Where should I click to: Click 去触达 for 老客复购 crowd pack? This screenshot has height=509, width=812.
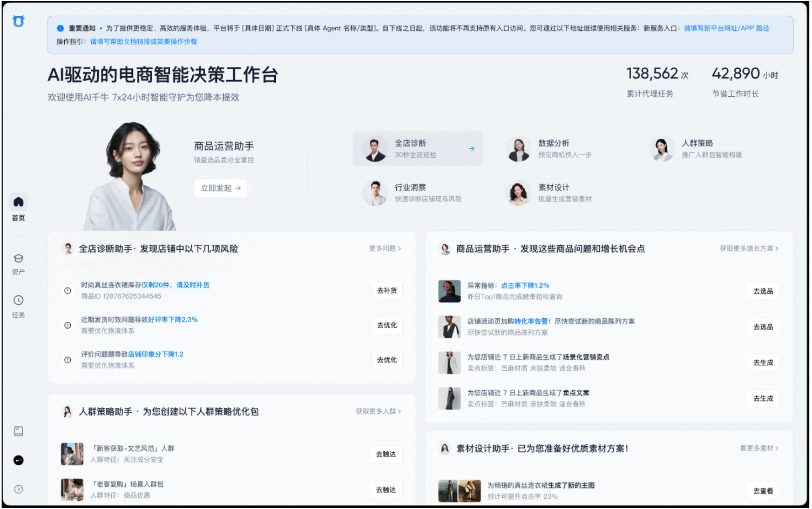[385, 490]
